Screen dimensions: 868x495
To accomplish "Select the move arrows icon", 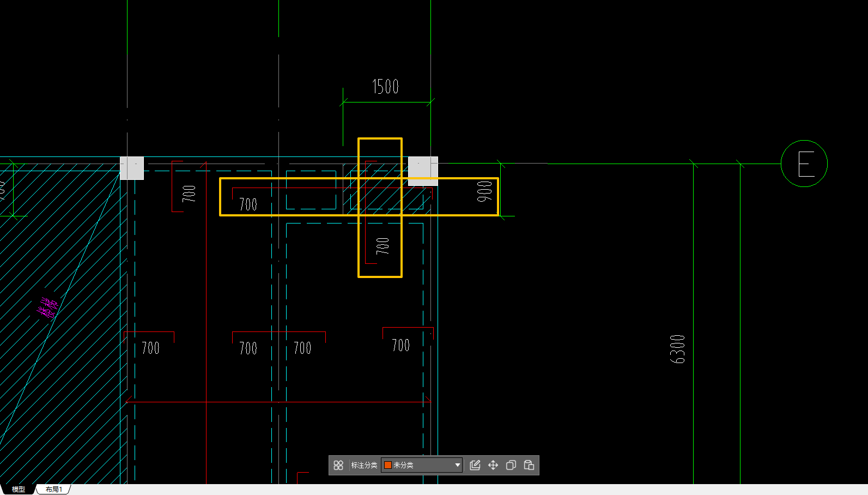I will 493,465.
